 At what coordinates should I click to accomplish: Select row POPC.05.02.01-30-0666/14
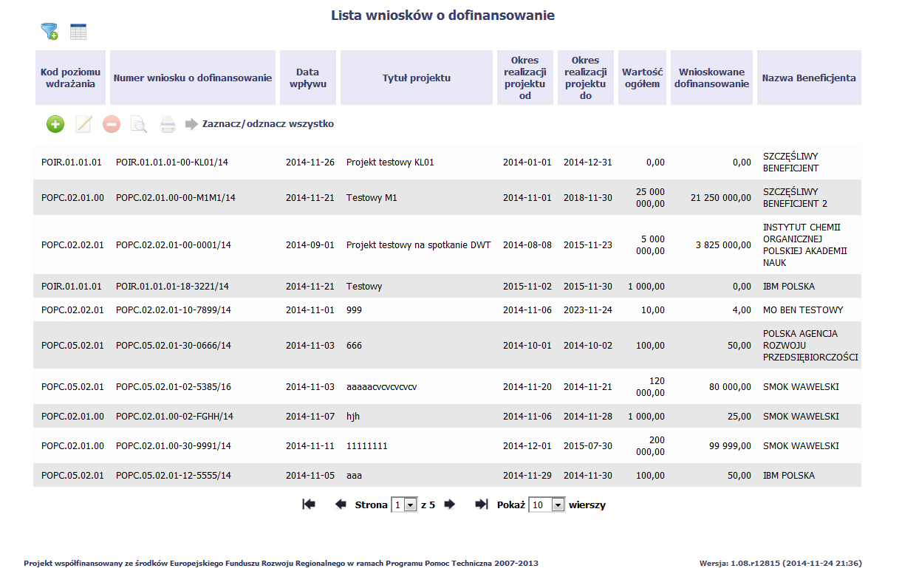[447, 346]
